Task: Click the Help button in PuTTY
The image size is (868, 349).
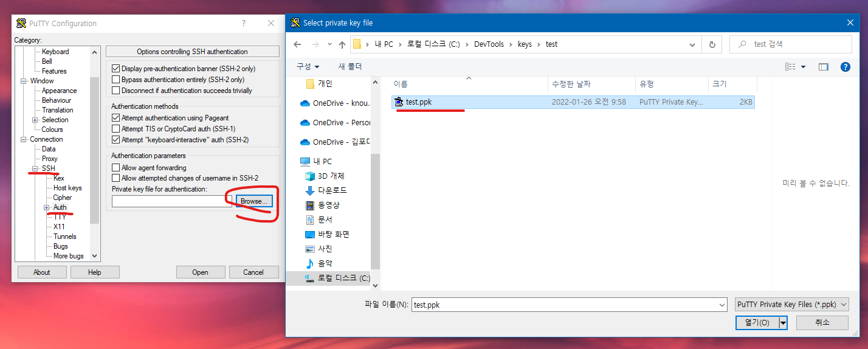Action: click(x=95, y=272)
